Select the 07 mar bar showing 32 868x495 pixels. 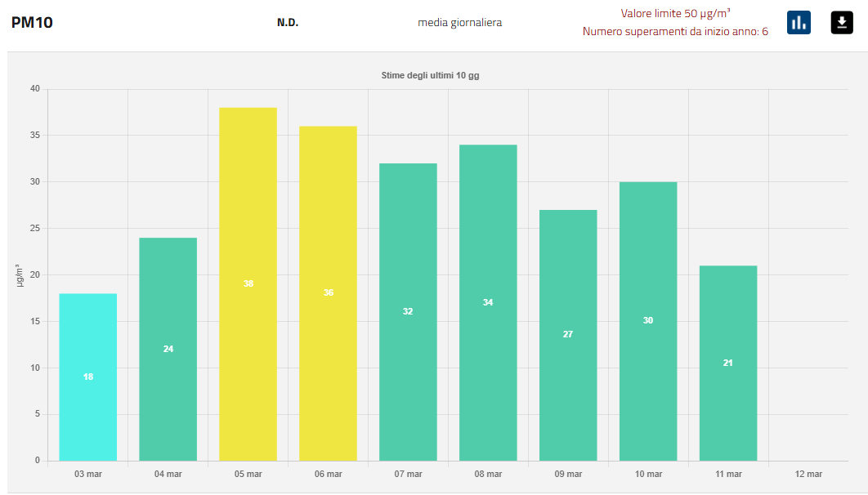tap(409, 311)
